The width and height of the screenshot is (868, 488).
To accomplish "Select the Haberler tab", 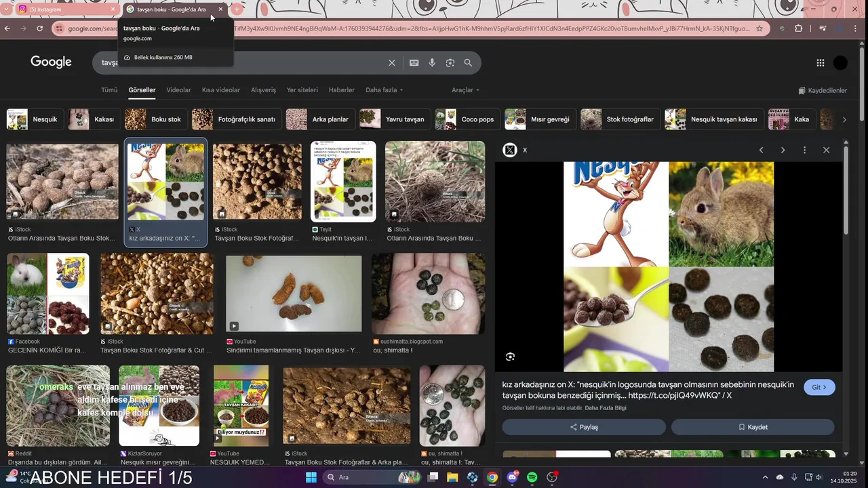I will coord(342,90).
